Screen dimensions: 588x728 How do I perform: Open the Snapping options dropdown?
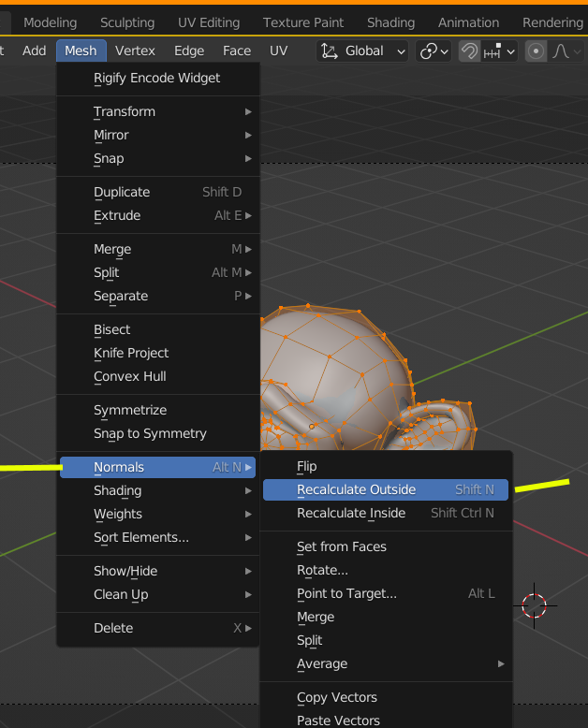click(x=499, y=51)
